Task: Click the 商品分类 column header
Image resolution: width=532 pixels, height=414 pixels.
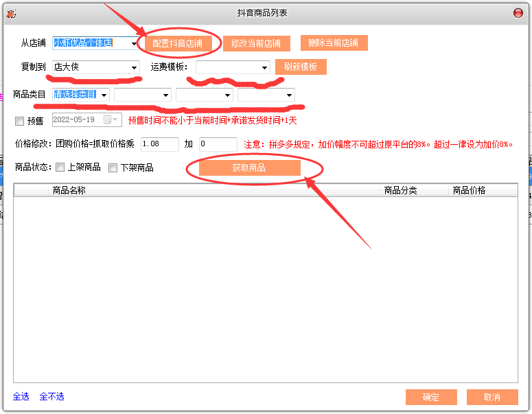Action: pos(414,190)
